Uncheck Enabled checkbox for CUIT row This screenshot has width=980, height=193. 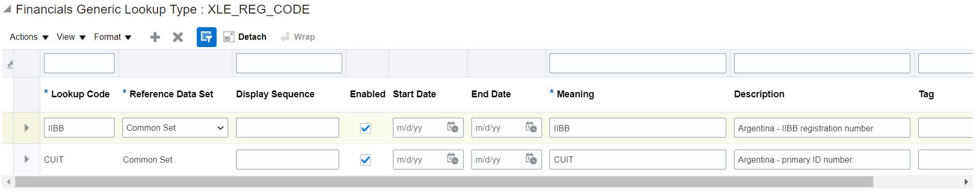[366, 160]
